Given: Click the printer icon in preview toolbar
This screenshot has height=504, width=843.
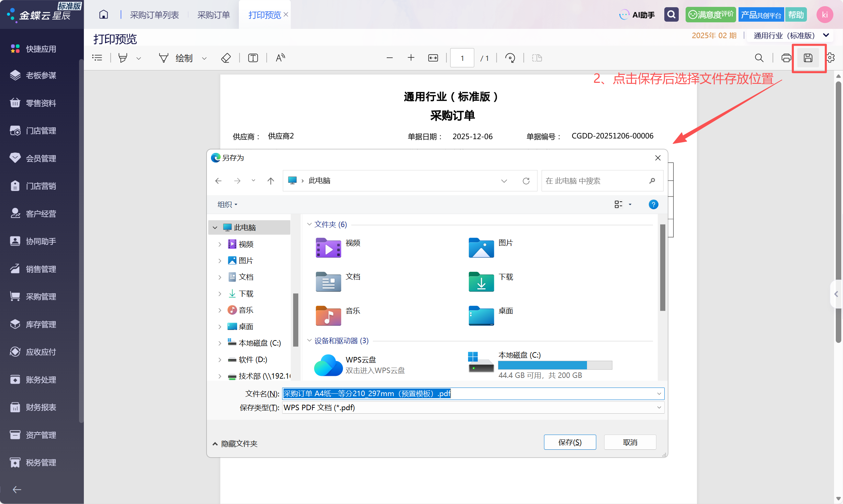Looking at the screenshot, I should pyautogui.click(x=786, y=58).
